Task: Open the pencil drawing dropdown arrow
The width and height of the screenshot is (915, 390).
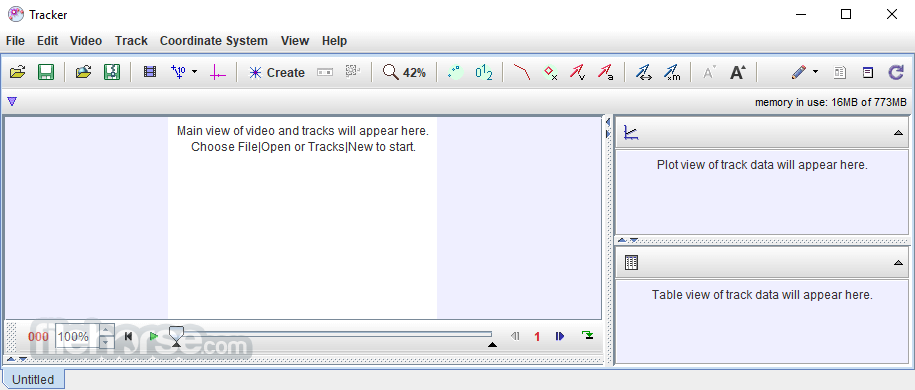Action: coord(815,72)
